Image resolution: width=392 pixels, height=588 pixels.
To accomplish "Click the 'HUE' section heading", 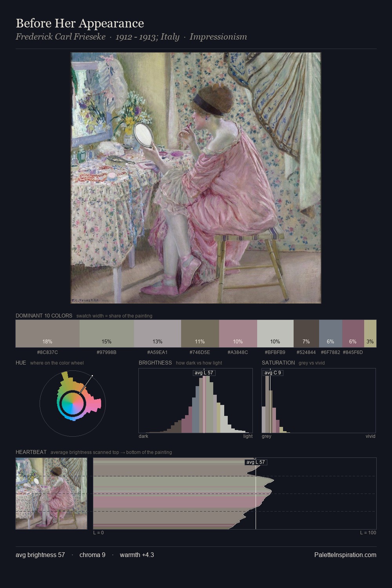I will point(21,363).
